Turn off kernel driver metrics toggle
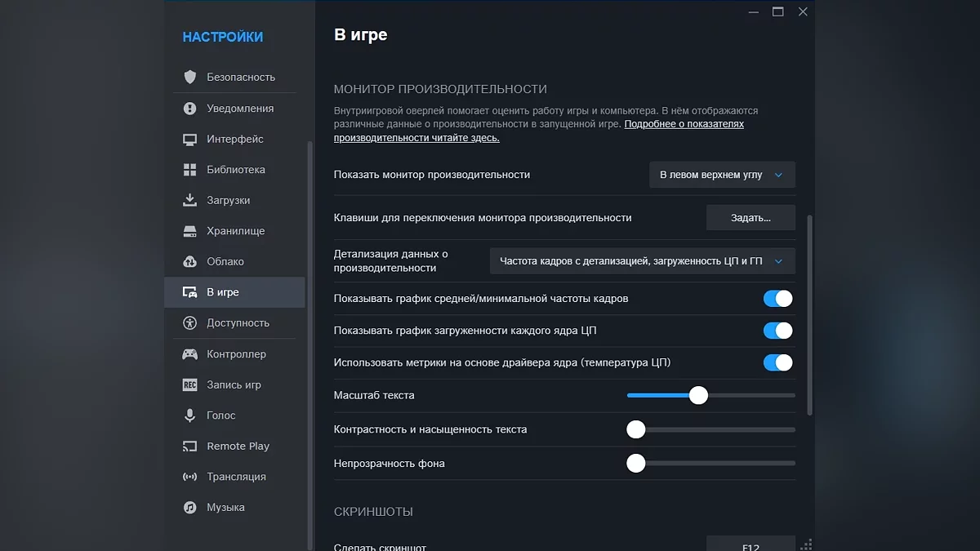The image size is (980, 551). point(777,362)
